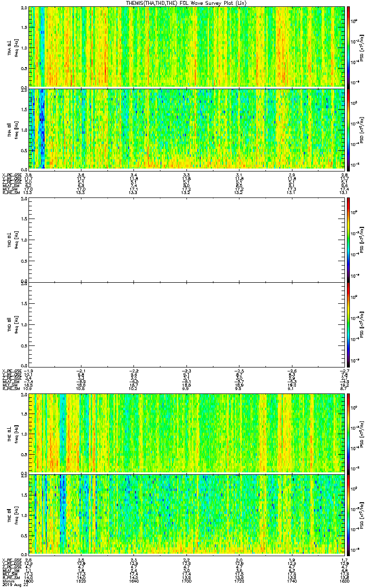Click the 1640 time tick label
This screenshot has height=588, width=368.
click(133, 581)
